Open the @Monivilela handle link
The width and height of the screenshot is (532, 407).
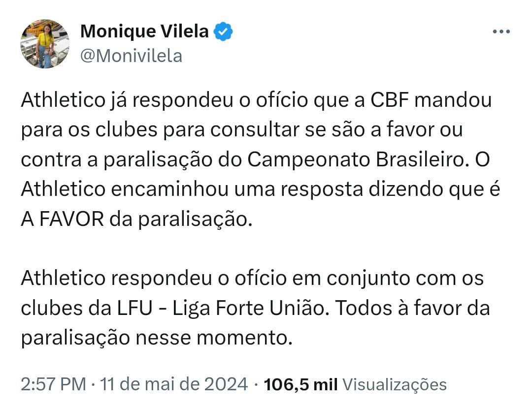click(132, 56)
